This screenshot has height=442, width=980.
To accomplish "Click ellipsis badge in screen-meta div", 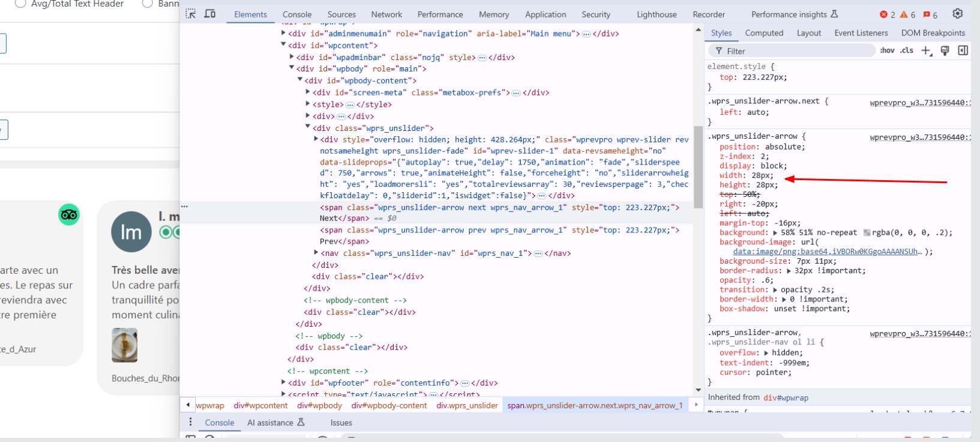I will click(516, 93).
